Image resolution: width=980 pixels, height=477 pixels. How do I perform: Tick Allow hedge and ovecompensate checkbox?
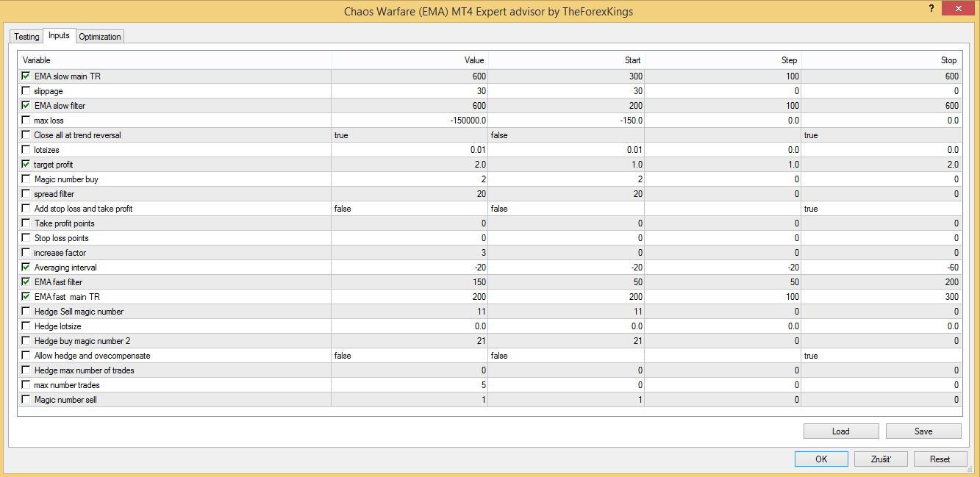pos(26,356)
